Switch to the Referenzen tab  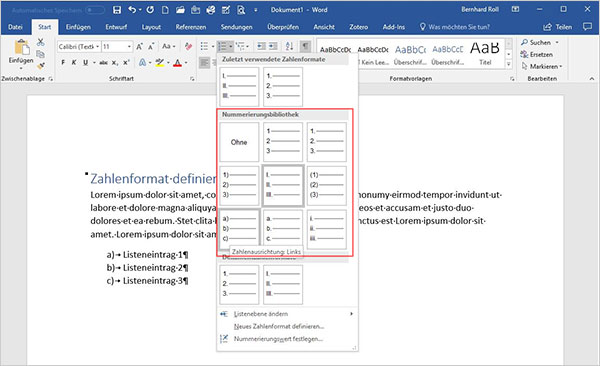click(x=191, y=27)
